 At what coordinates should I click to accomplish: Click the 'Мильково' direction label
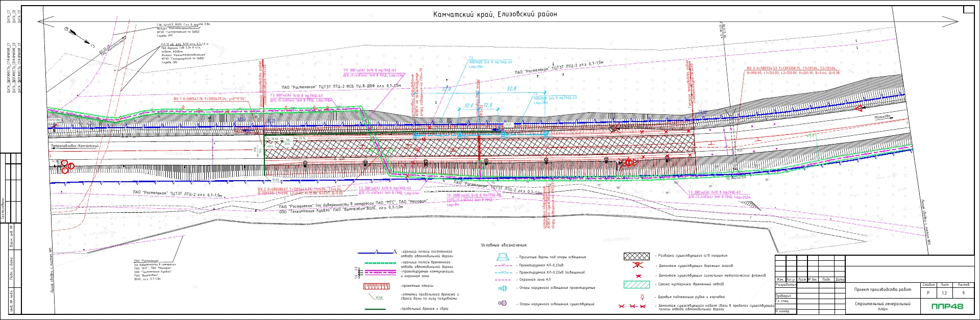point(882,117)
